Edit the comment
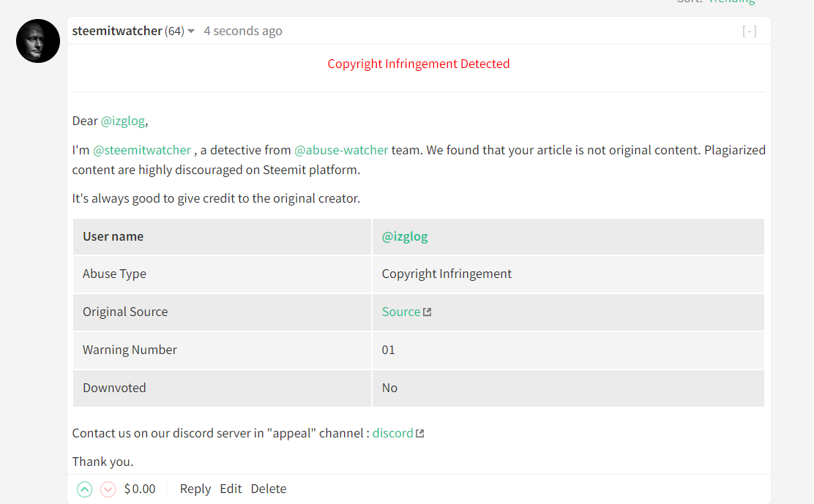This screenshot has height=504, width=814. click(x=231, y=489)
